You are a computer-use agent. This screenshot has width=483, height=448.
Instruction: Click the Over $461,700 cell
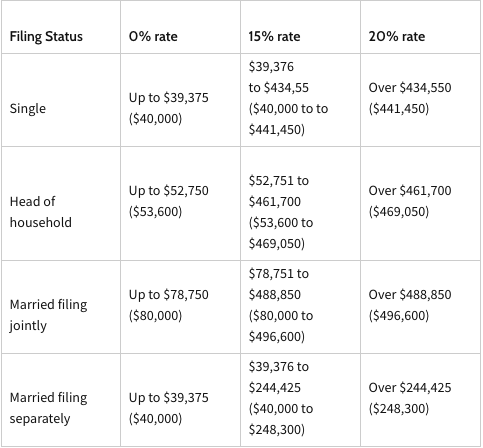420,203
